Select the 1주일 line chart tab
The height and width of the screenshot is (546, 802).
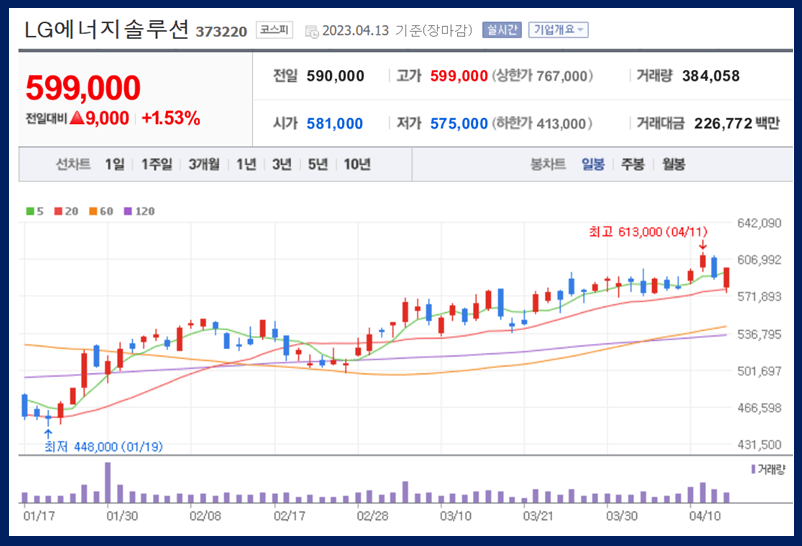[157, 164]
